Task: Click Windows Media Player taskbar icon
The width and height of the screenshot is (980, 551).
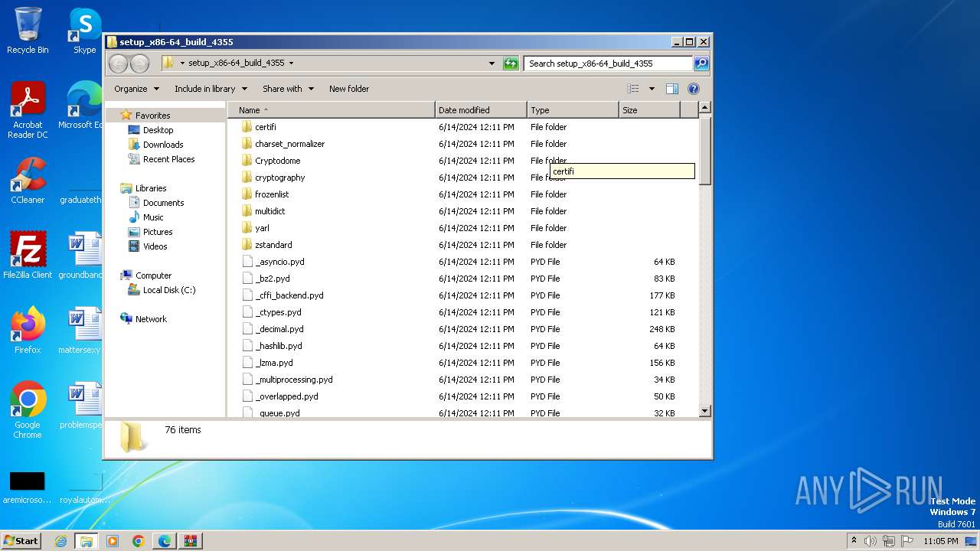Action: tap(113, 541)
